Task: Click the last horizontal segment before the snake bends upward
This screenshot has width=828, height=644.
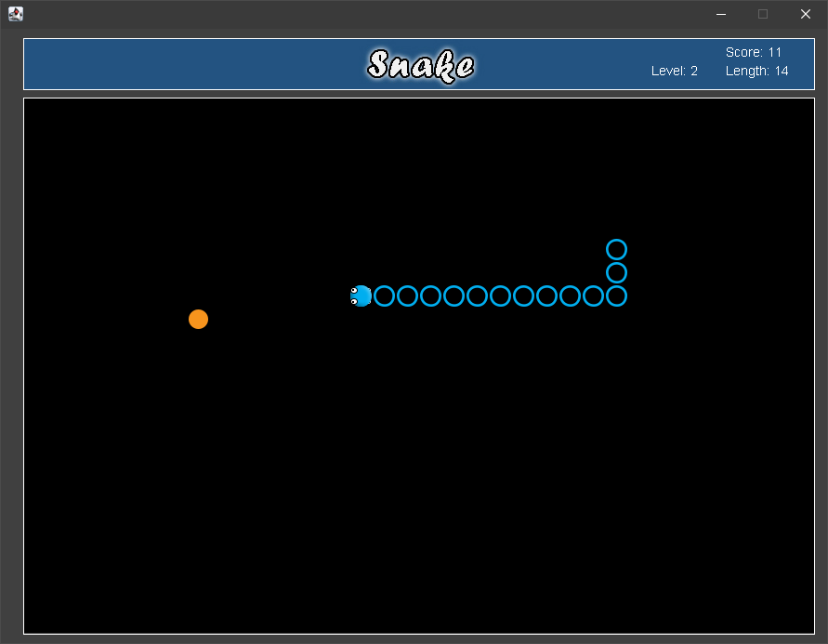Action: [594, 296]
